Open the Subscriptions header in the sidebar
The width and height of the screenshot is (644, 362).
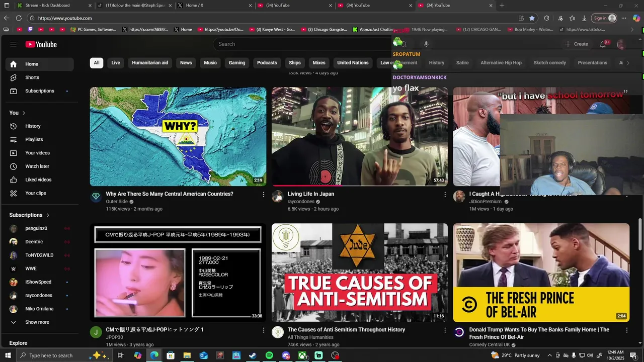(x=29, y=215)
